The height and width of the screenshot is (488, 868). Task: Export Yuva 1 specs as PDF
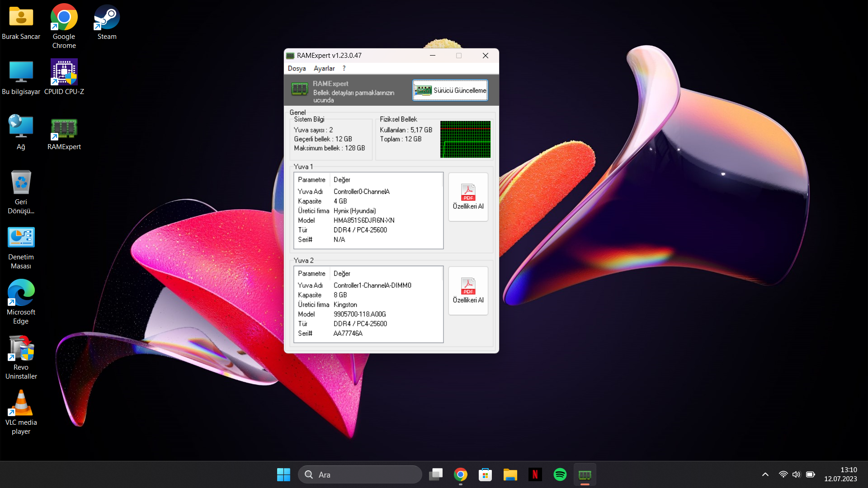(468, 197)
